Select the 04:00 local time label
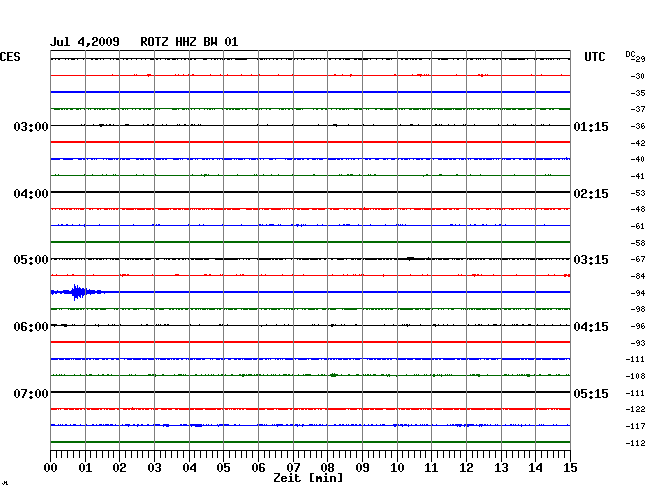650x494 pixels. point(31,194)
